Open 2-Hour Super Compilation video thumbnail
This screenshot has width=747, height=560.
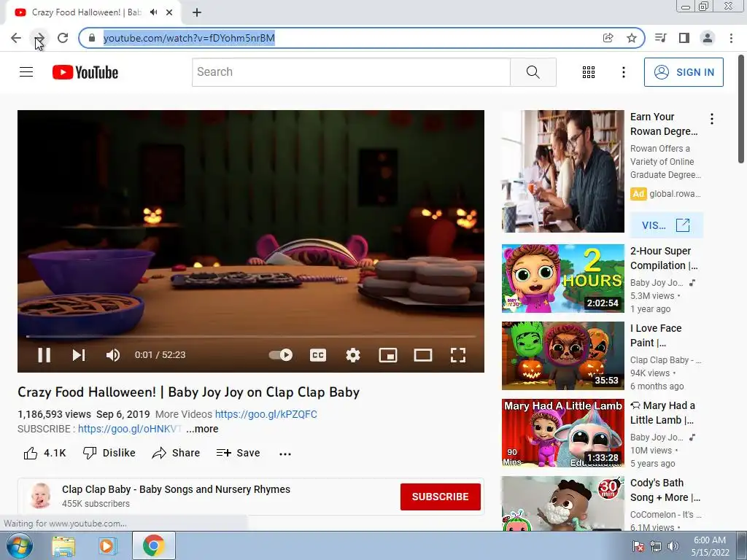(562, 279)
